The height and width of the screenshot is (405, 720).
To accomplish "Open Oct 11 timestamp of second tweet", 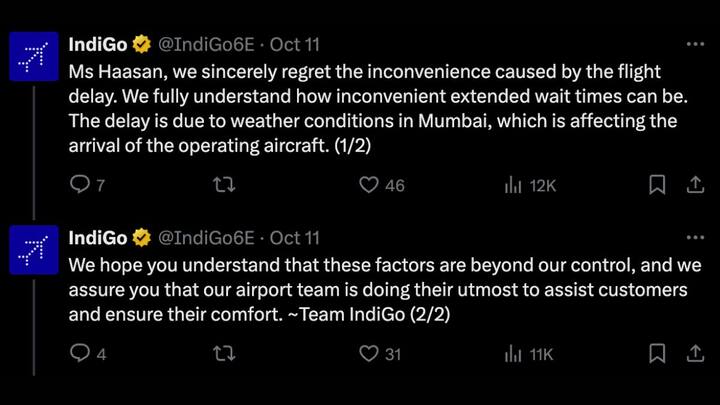I will 294,238.
